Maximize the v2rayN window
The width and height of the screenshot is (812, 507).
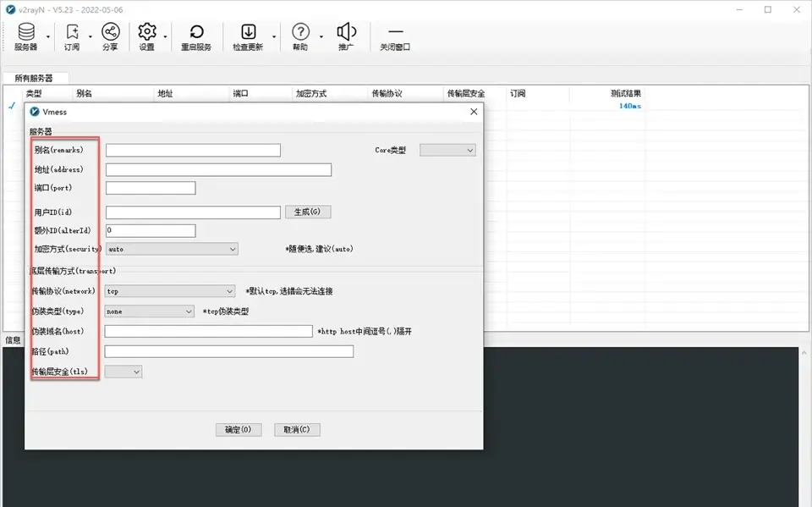(768, 9)
